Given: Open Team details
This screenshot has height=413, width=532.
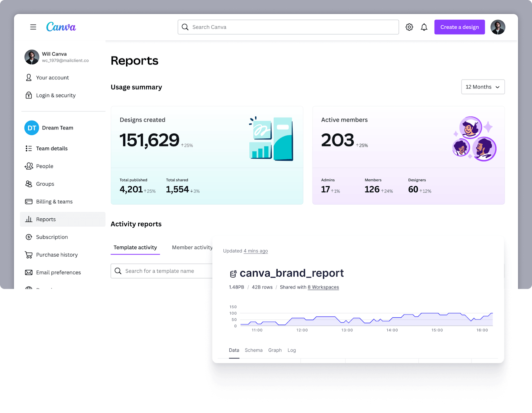Looking at the screenshot, I should [52, 148].
